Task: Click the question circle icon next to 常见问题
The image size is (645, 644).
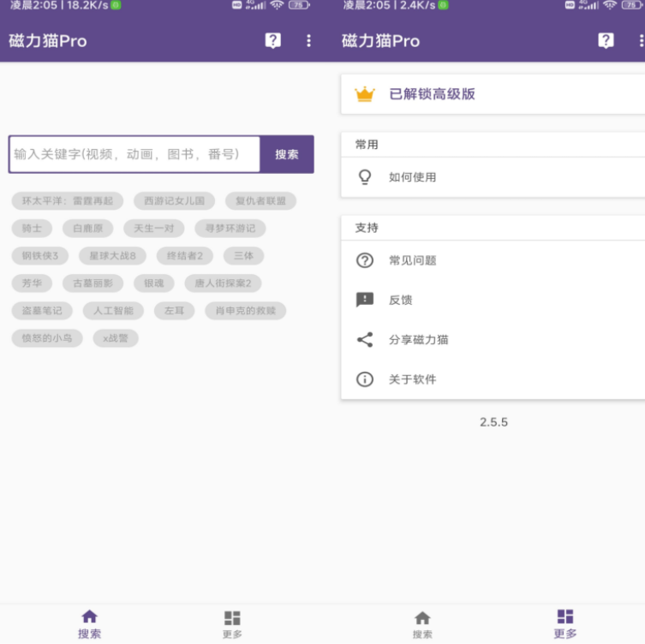Action: (x=364, y=260)
